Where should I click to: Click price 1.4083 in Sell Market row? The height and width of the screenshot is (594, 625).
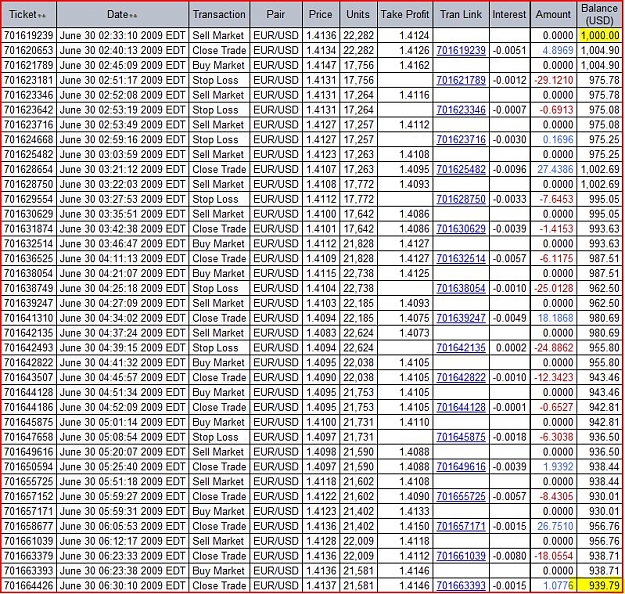point(321,333)
